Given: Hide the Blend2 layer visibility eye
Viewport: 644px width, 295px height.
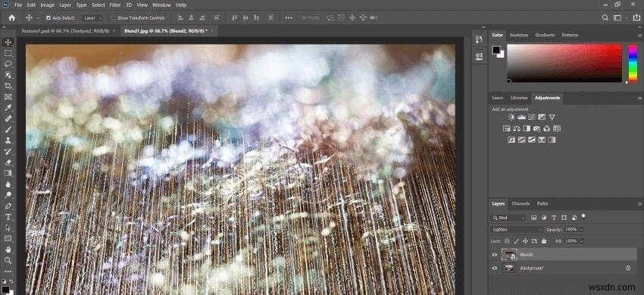Looking at the screenshot, I should pos(495,255).
